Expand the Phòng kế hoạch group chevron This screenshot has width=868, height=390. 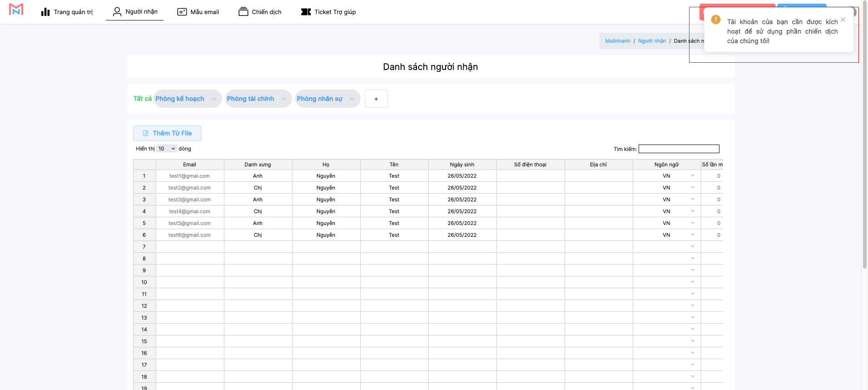tap(214, 99)
